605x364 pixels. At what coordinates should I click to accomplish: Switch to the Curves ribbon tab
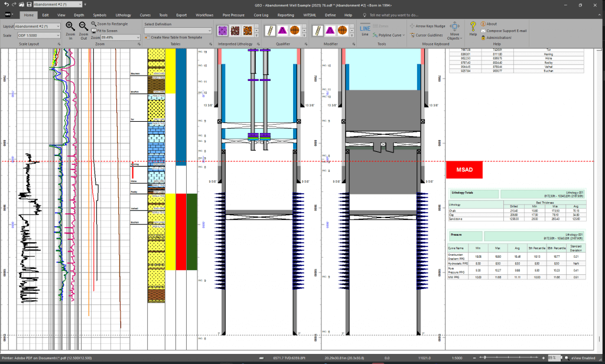(145, 15)
